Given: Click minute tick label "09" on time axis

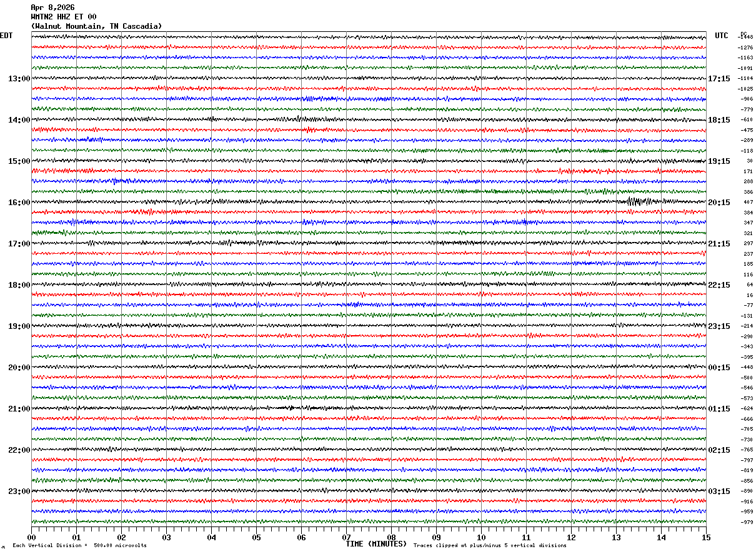Looking at the screenshot, I should point(436,537).
